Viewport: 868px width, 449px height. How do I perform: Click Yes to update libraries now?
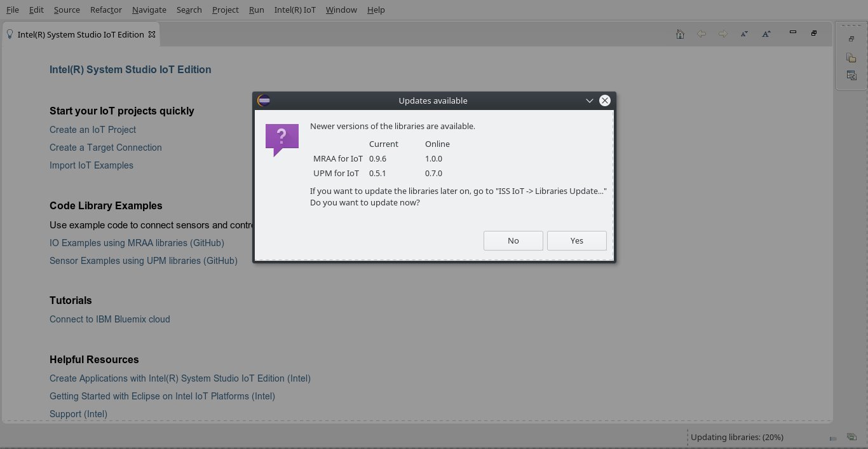pos(577,240)
